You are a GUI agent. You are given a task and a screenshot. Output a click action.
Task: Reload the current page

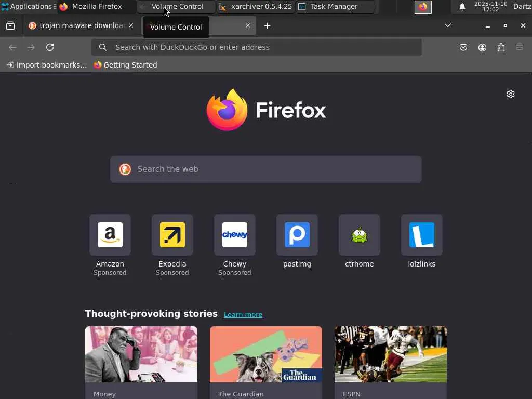(x=50, y=47)
